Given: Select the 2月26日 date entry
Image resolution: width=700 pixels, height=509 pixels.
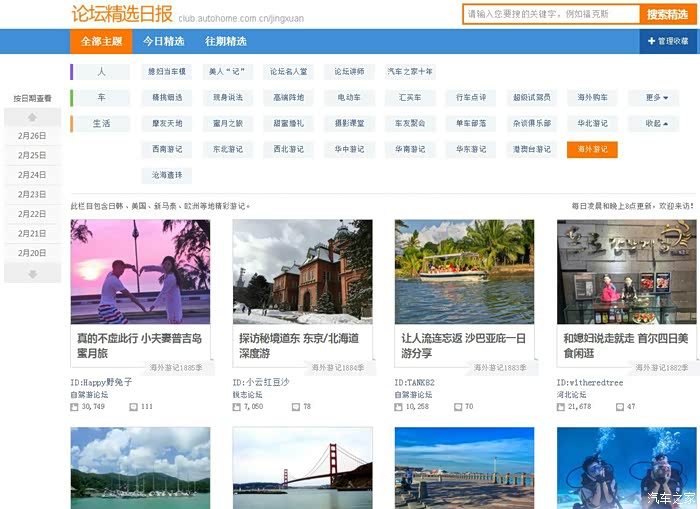Looking at the screenshot, I should [x=32, y=136].
